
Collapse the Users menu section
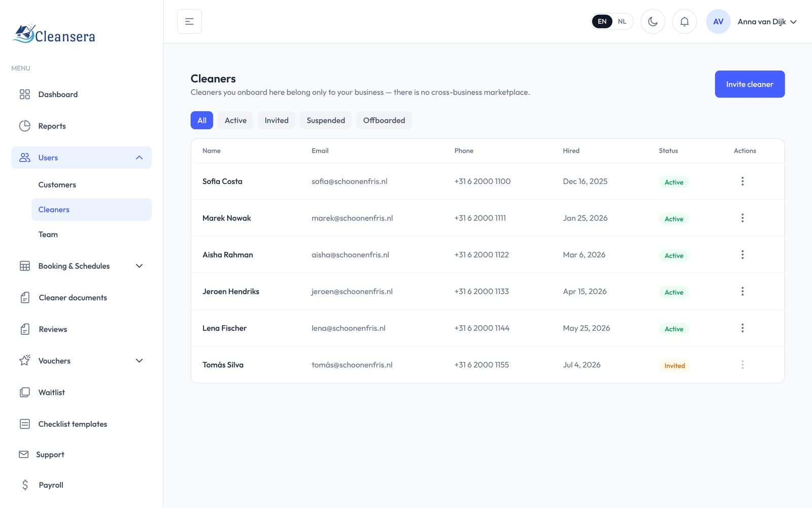click(81, 157)
